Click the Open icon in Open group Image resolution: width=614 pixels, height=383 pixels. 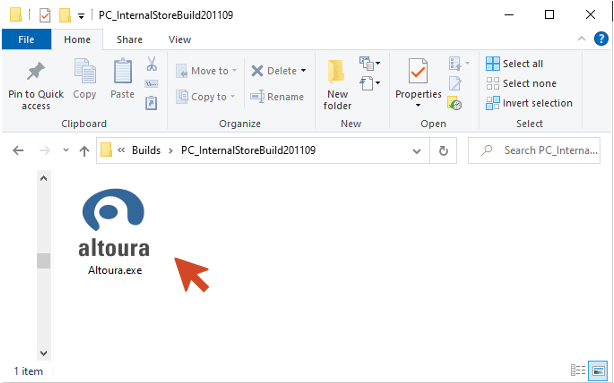pyautogui.click(x=455, y=63)
